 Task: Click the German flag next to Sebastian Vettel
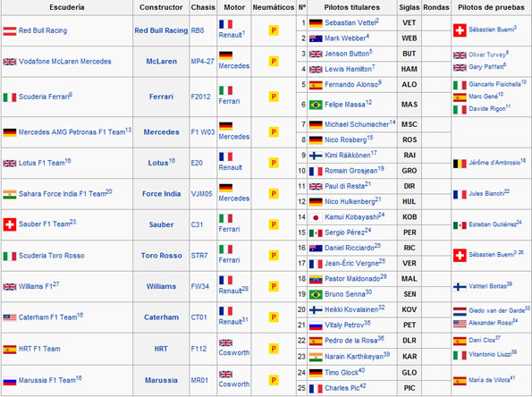(x=316, y=23)
